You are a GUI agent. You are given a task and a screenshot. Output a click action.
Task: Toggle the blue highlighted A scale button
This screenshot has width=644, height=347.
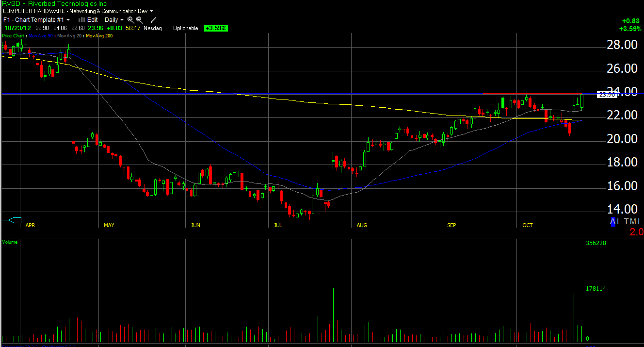coord(613,222)
